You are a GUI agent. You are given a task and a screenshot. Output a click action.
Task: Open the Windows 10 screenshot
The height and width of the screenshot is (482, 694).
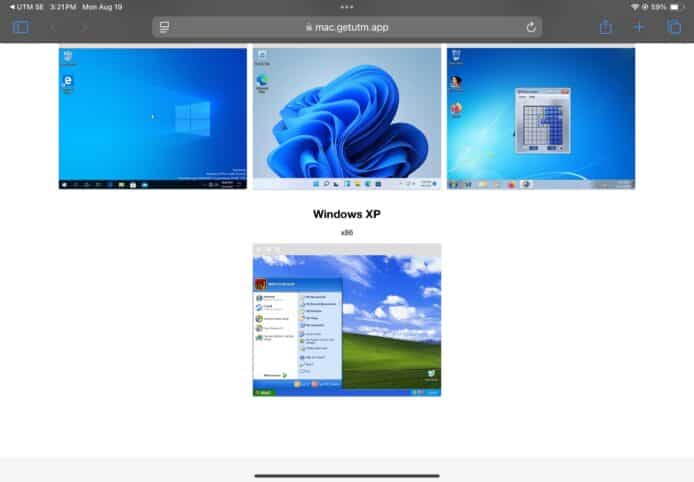[x=152, y=118]
